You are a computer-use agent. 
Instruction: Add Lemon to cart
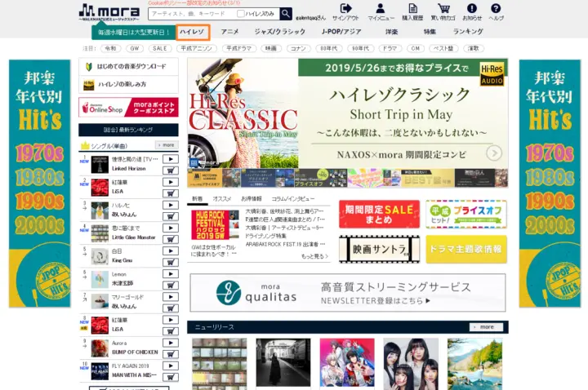pos(170,285)
